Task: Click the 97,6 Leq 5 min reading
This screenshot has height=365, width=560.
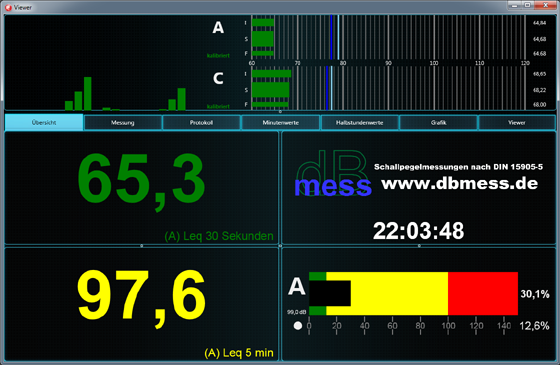Action: tap(141, 299)
